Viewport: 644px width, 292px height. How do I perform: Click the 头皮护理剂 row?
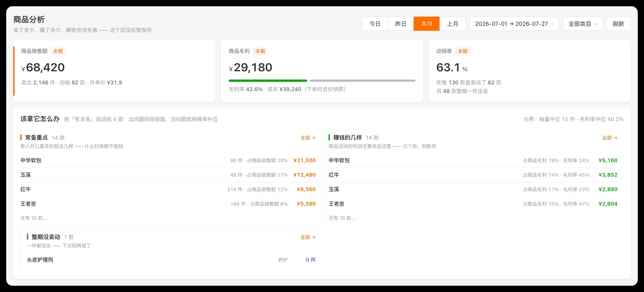[x=171, y=260]
